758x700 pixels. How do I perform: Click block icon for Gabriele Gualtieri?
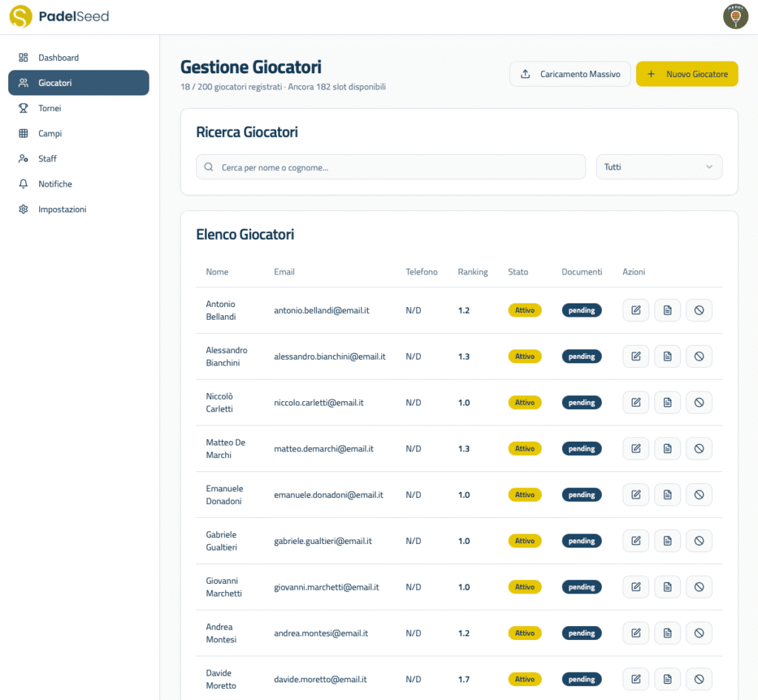pos(699,541)
